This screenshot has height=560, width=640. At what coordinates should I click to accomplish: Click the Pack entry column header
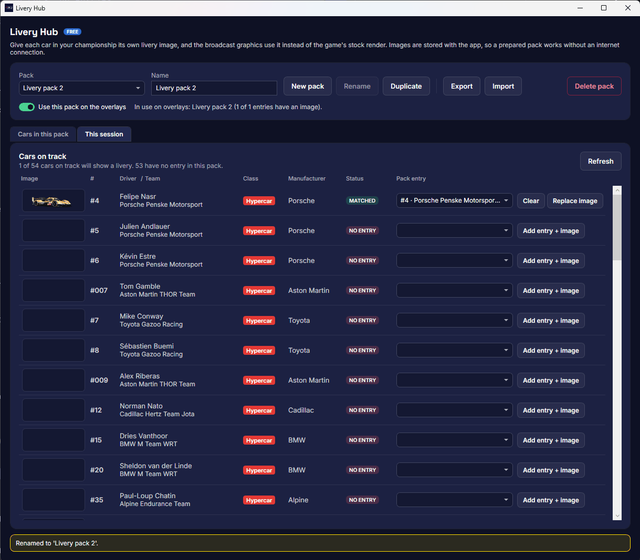pos(411,178)
